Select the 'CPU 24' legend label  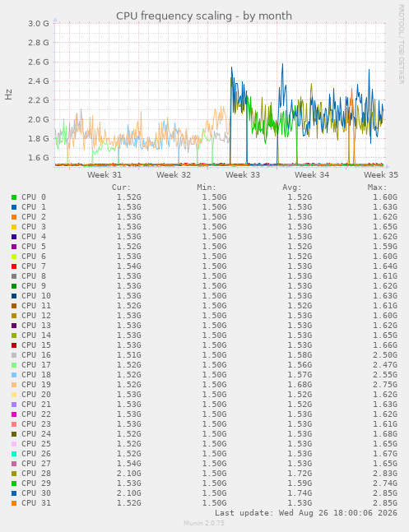click(36, 433)
